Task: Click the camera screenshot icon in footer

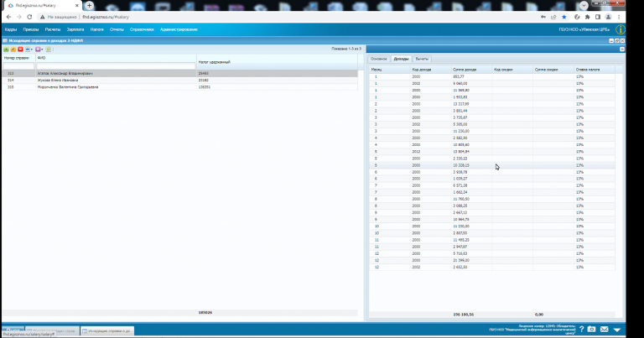Action: click(x=591, y=330)
